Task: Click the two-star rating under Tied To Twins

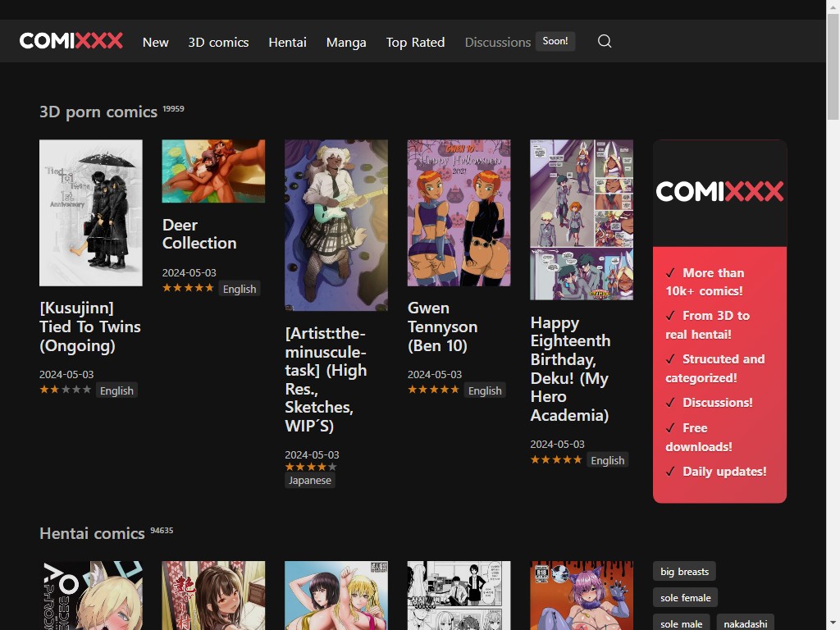Action: tap(66, 390)
